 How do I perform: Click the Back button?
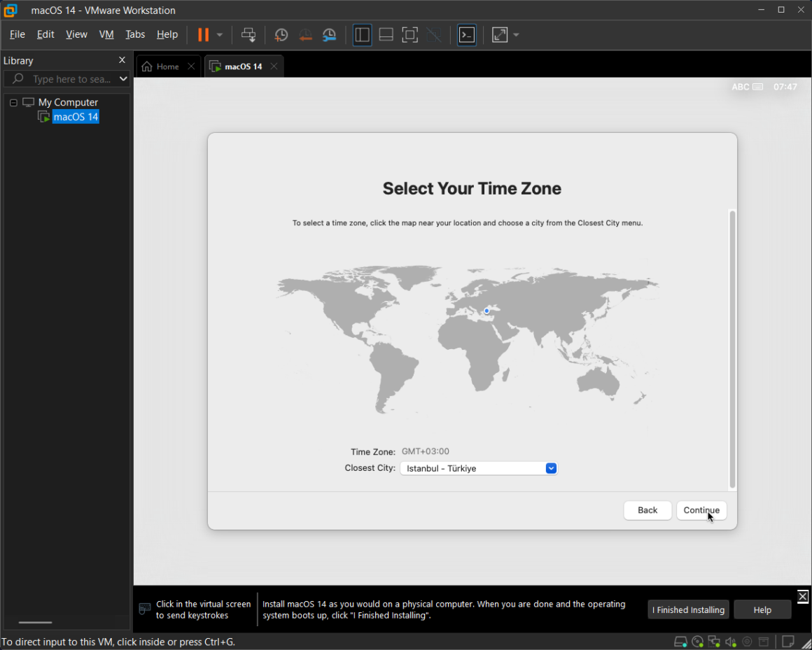[x=647, y=510]
